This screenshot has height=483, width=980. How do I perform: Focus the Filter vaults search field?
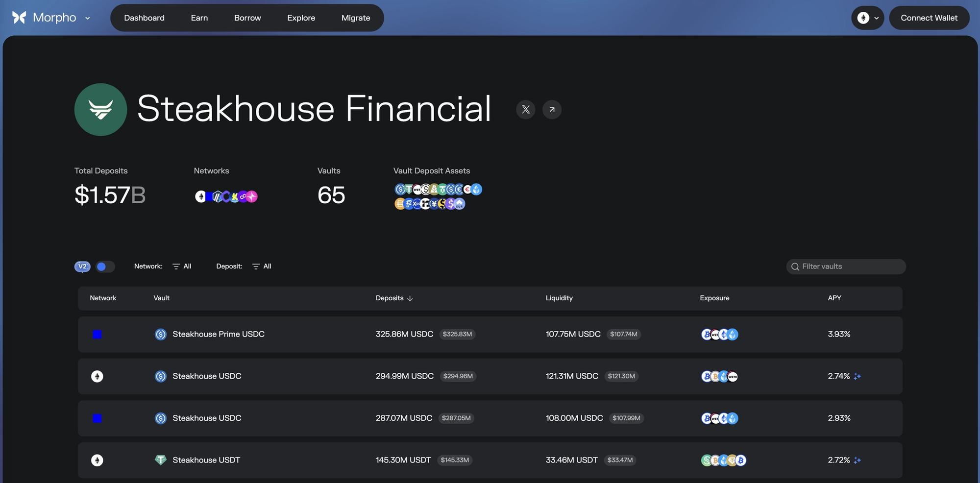846,266
